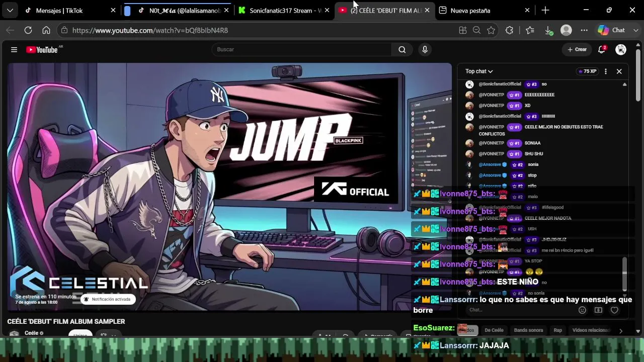Viewport: 644px width, 362px height.
Task: Click the premiere video thumbnail player
Action: 229,187
